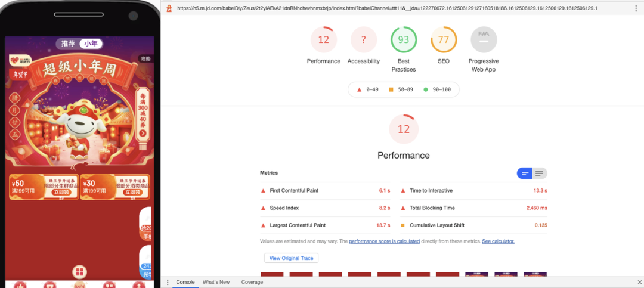Tap 立即领 on the ¥50 coupon
Image resolution: width=644 pixels, height=288 pixels.
[x=61, y=192]
